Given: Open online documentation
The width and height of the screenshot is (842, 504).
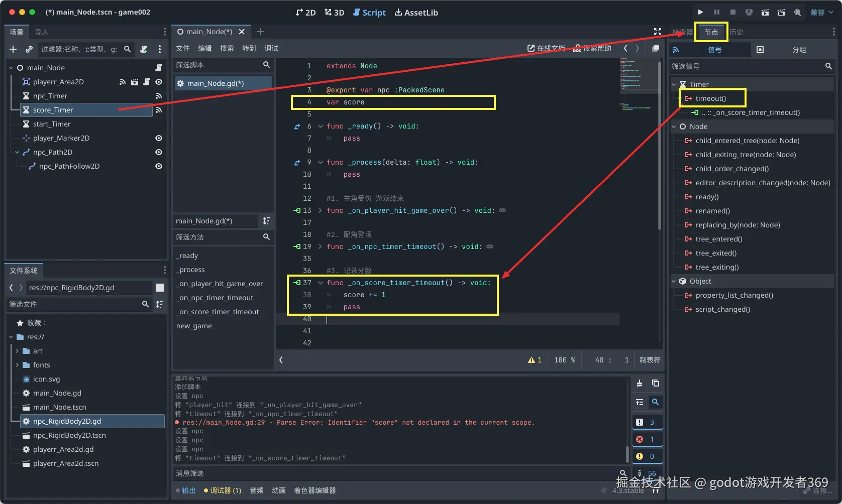Looking at the screenshot, I should [546, 48].
